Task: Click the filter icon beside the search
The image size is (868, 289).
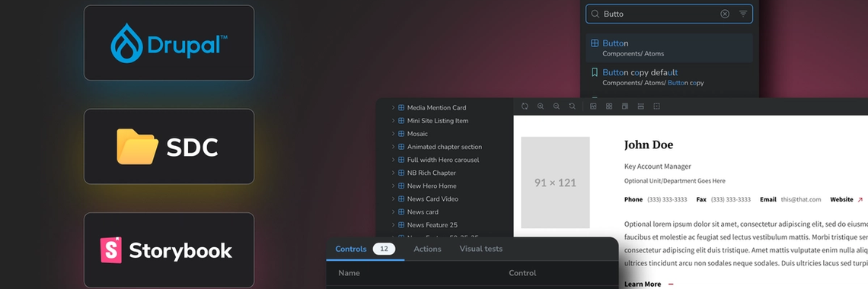Action: click(x=743, y=14)
